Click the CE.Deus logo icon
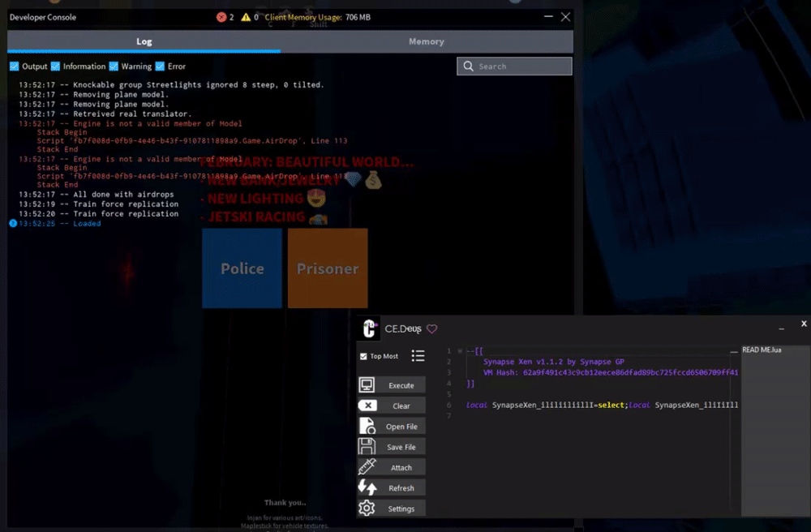This screenshot has width=811, height=532. 369,328
